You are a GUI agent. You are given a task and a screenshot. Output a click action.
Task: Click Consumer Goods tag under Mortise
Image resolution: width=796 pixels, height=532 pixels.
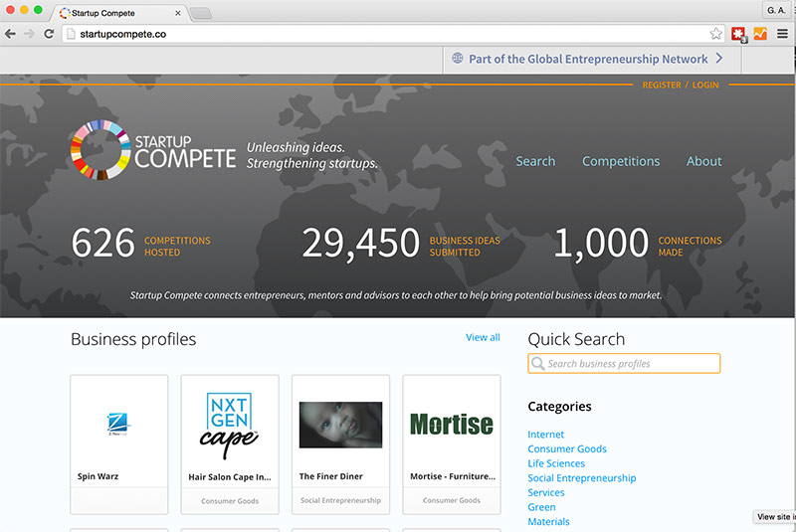coord(452,500)
